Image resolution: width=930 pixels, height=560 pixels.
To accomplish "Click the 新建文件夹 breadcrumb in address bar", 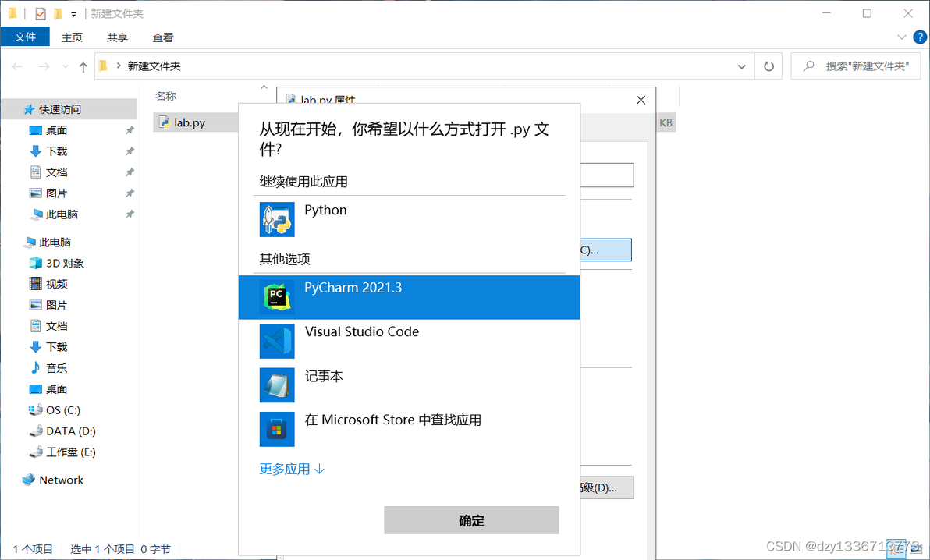I will pyautogui.click(x=154, y=66).
